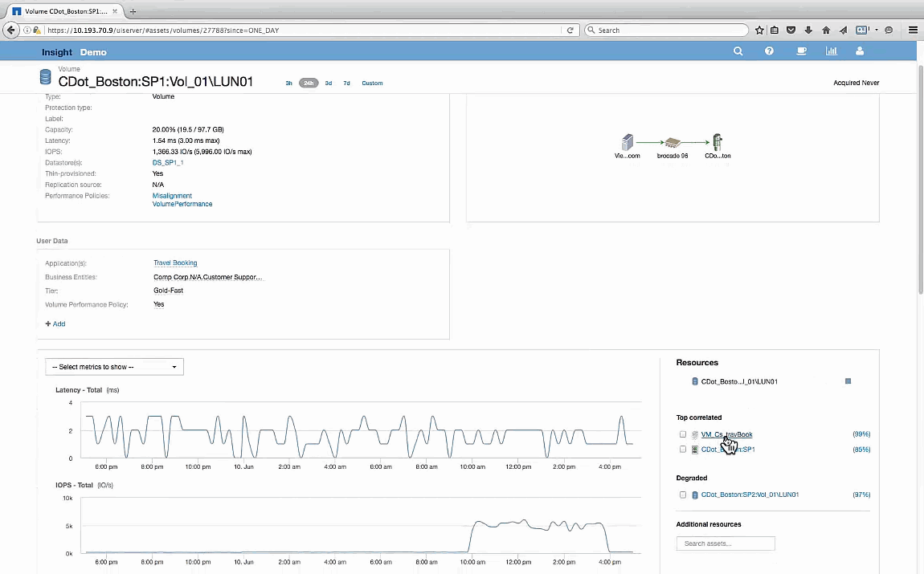Click the Firefox home icon

pyautogui.click(x=826, y=31)
